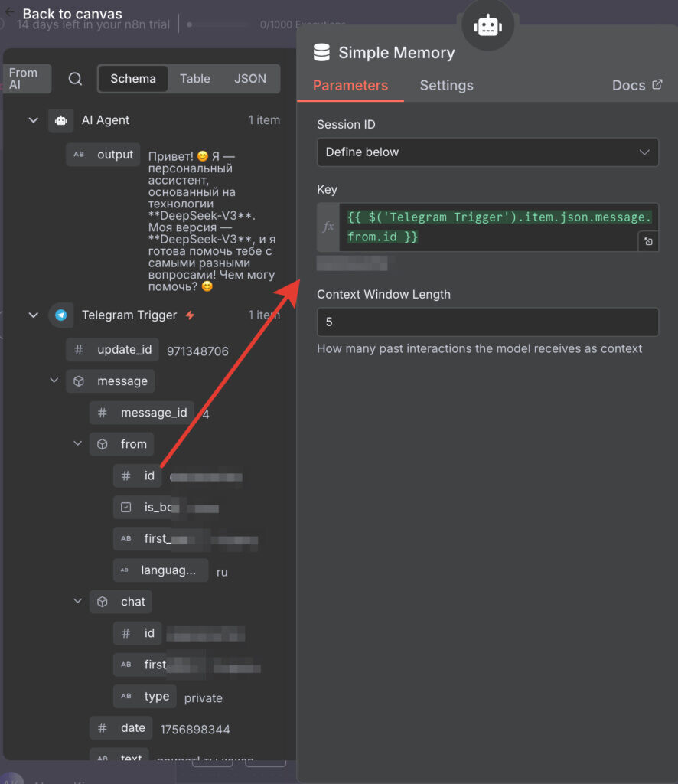Open the Docs link
The image size is (678, 784).
637,86
